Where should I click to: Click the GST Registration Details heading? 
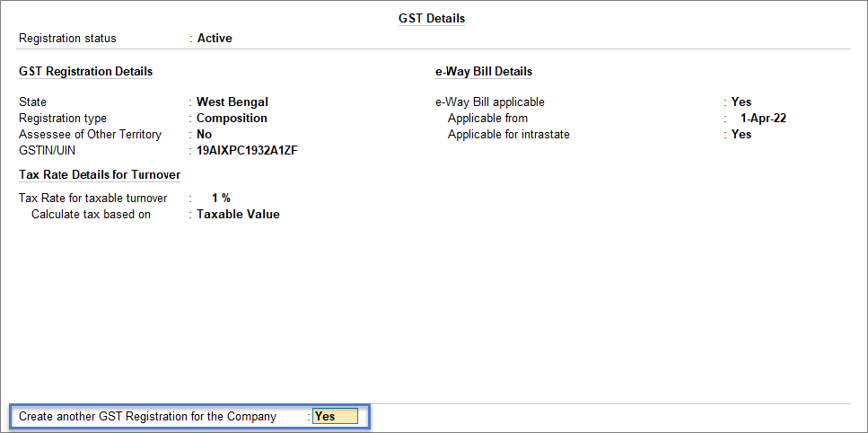click(x=86, y=72)
